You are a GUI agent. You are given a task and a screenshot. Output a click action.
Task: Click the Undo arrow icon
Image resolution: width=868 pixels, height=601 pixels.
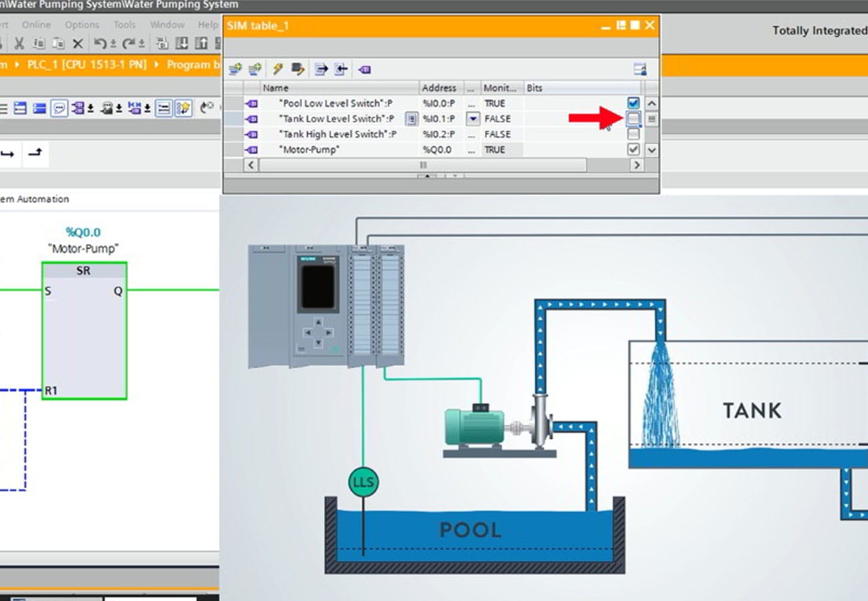tap(100, 43)
